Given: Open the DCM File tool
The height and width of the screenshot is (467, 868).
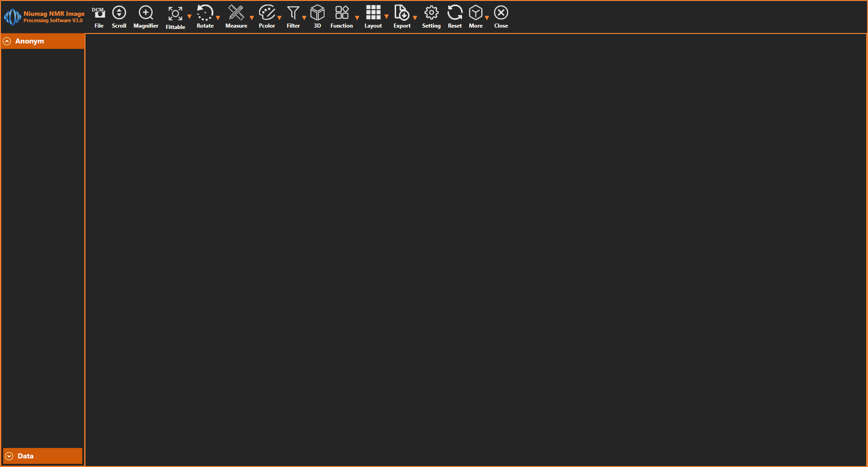Looking at the screenshot, I should 99,14.
